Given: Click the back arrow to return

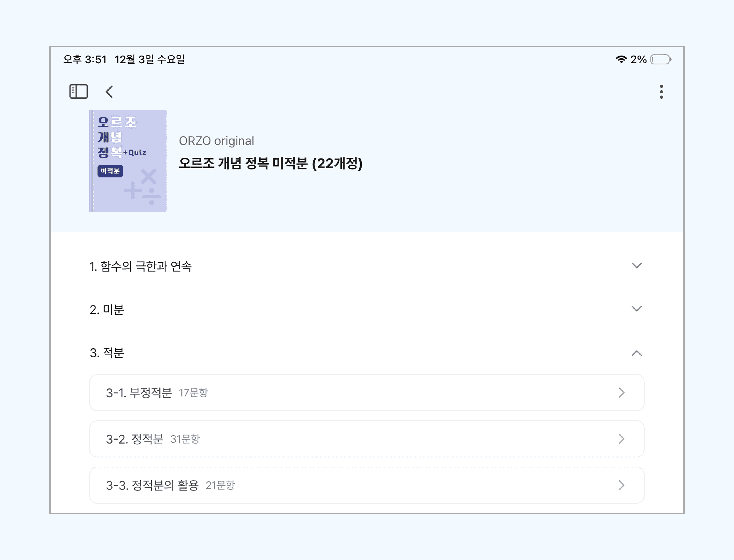Looking at the screenshot, I should [x=109, y=92].
